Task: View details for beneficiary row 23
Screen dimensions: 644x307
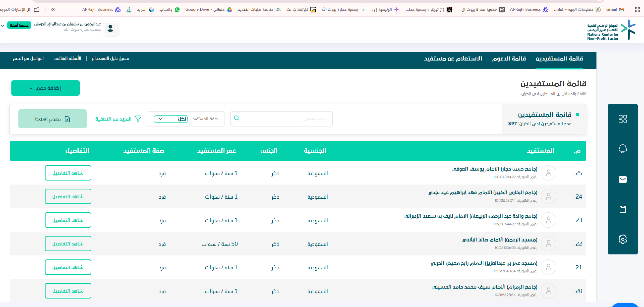Action: pyautogui.click(x=68, y=220)
